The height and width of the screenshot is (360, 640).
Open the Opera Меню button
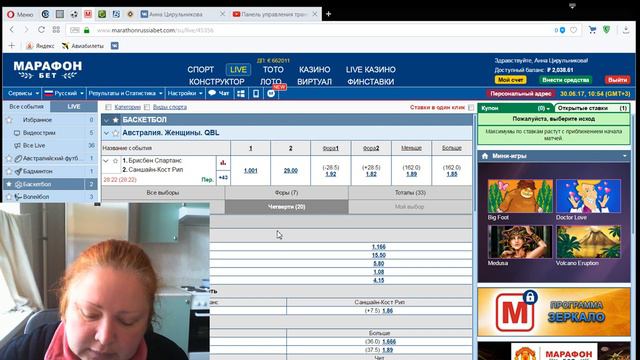20,14
